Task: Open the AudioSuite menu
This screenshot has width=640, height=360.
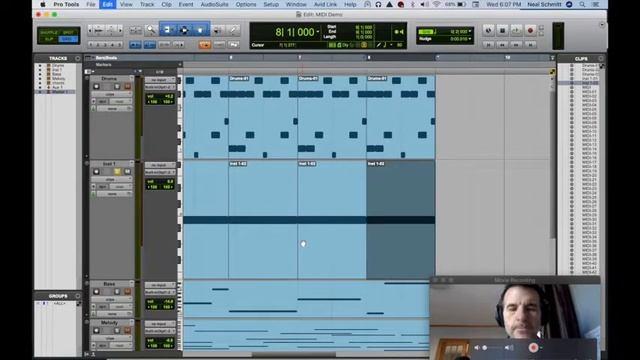Action: pos(215,4)
